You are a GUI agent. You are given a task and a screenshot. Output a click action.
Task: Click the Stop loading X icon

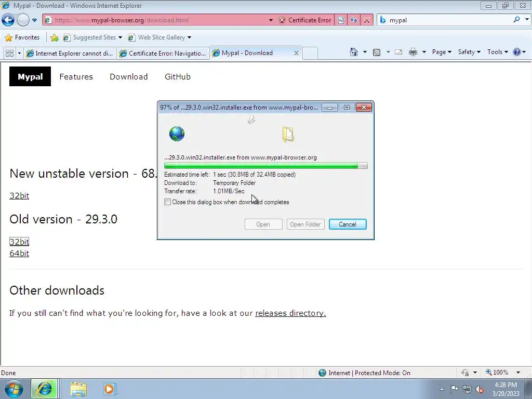[x=366, y=20]
